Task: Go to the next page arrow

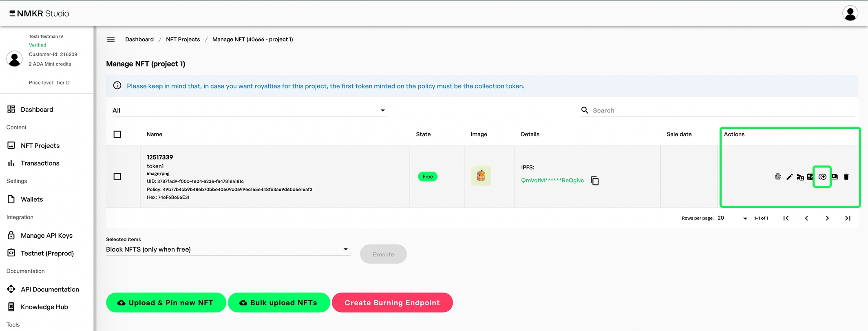Action: pyautogui.click(x=827, y=218)
